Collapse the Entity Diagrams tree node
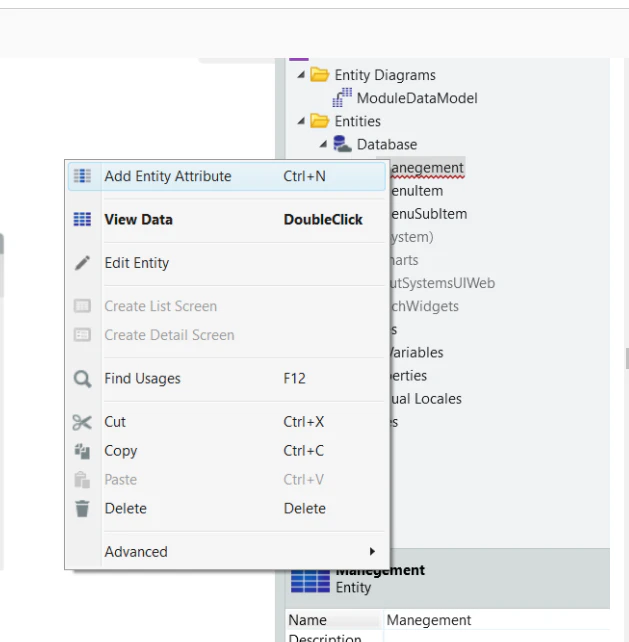 [x=301, y=75]
